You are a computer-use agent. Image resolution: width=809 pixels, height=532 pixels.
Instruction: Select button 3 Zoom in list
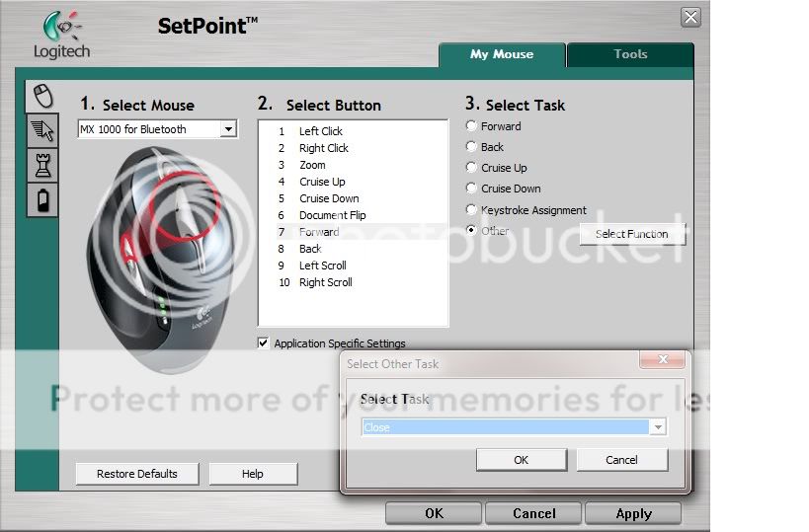click(x=354, y=165)
